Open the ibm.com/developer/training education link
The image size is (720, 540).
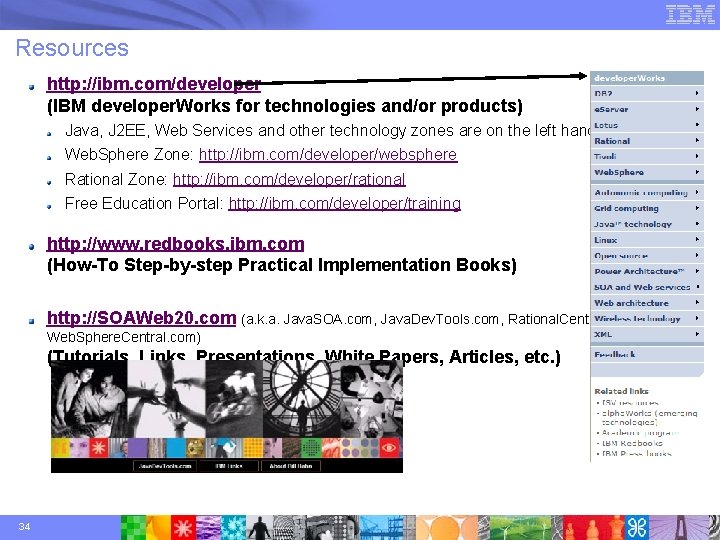[x=344, y=203]
